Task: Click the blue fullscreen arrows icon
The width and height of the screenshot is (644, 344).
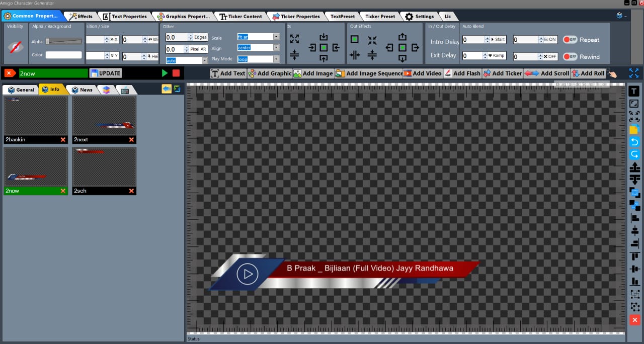Action: (634, 73)
